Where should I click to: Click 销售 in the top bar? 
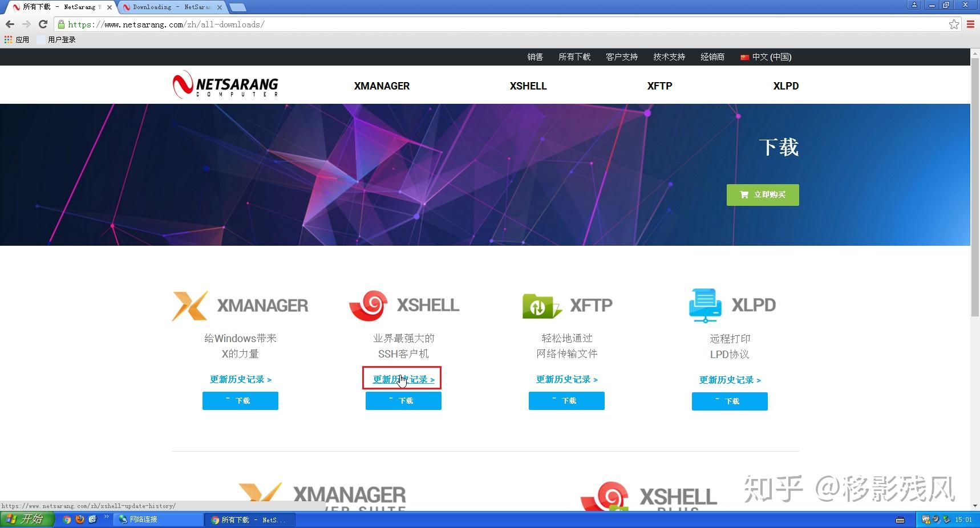[535, 57]
